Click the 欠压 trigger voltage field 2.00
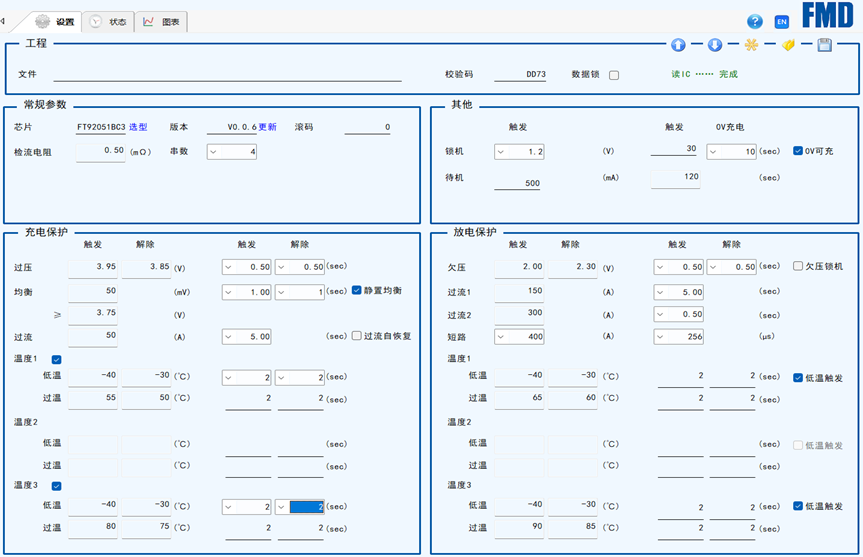The image size is (863, 557). pos(519,268)
